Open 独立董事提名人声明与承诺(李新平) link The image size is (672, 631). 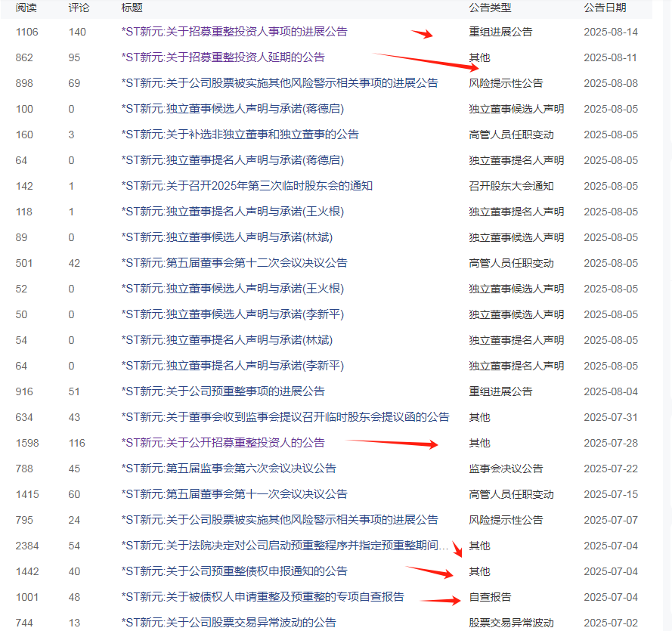233,366
